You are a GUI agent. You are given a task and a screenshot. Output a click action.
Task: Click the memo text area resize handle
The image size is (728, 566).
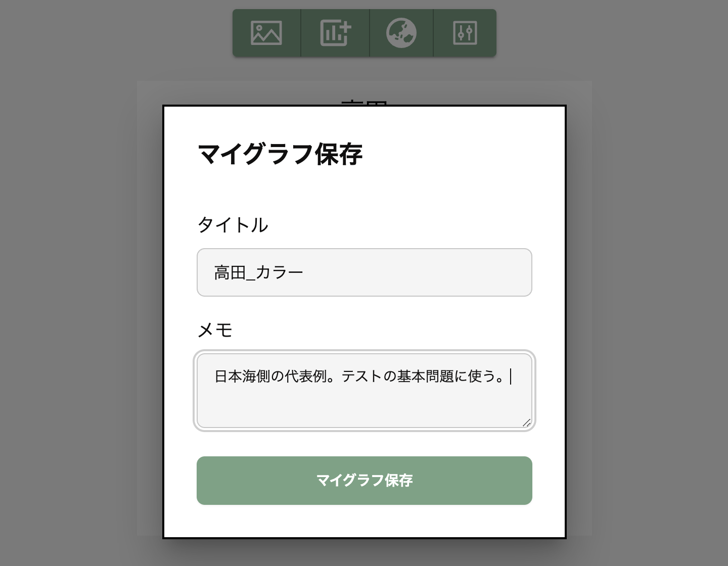526,422
